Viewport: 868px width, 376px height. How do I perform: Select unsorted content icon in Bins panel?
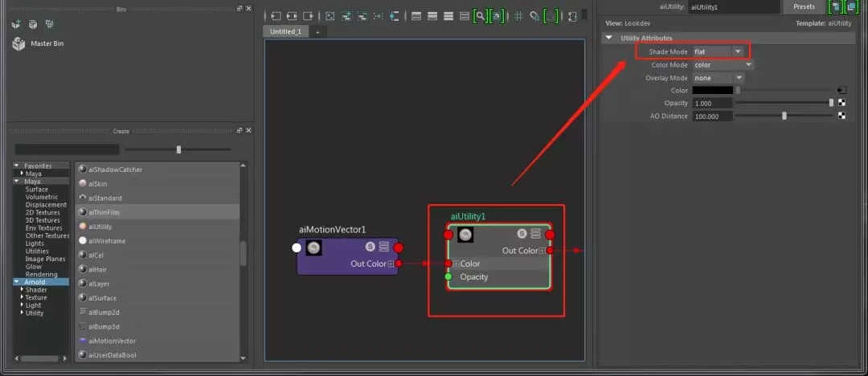tap(49, 24)
